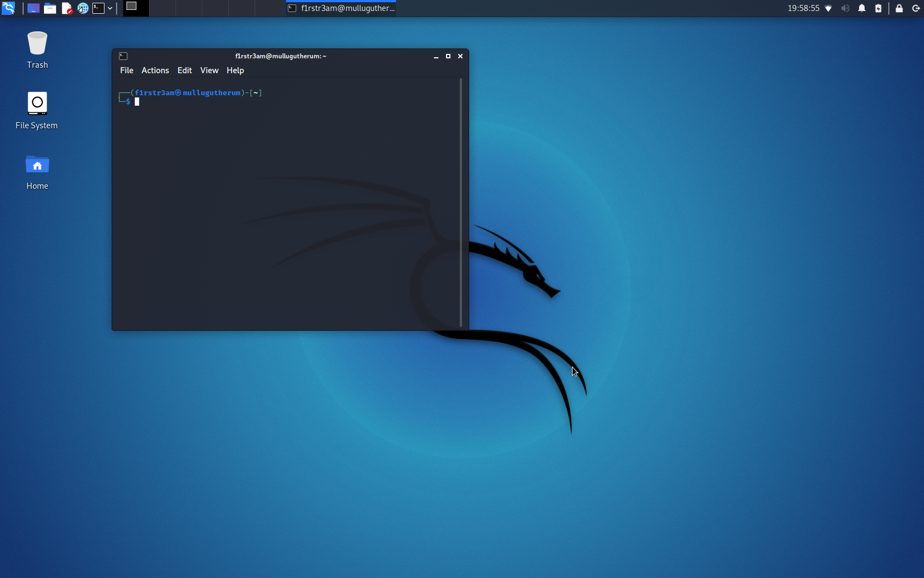Expand the terminal launcher dropdown arrow

point(110,8)
